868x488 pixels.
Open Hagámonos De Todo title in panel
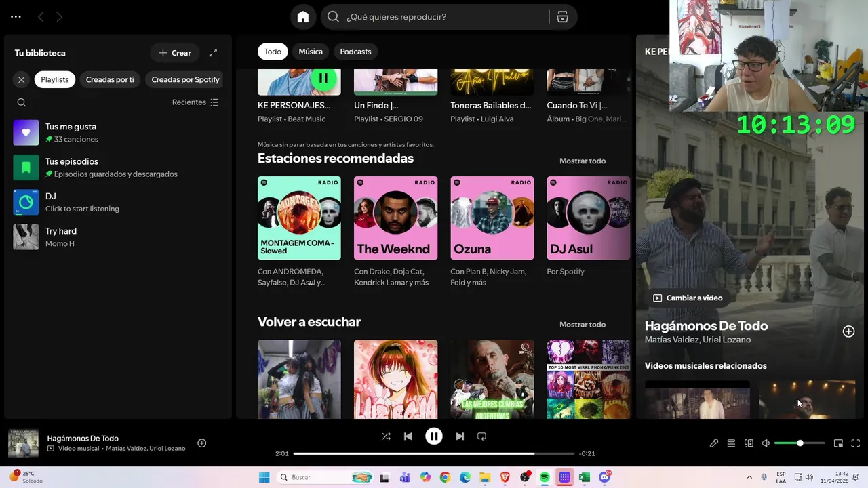pos(706,326)
